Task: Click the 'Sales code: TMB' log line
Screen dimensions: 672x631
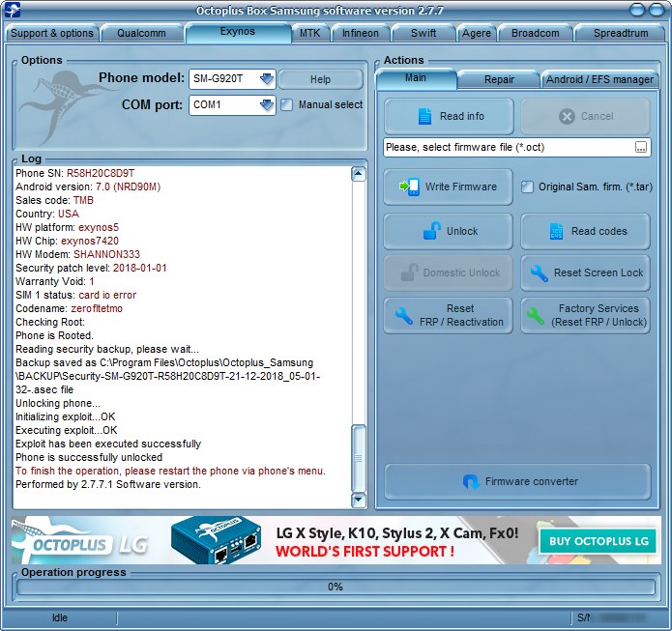Action: (54, 200)
